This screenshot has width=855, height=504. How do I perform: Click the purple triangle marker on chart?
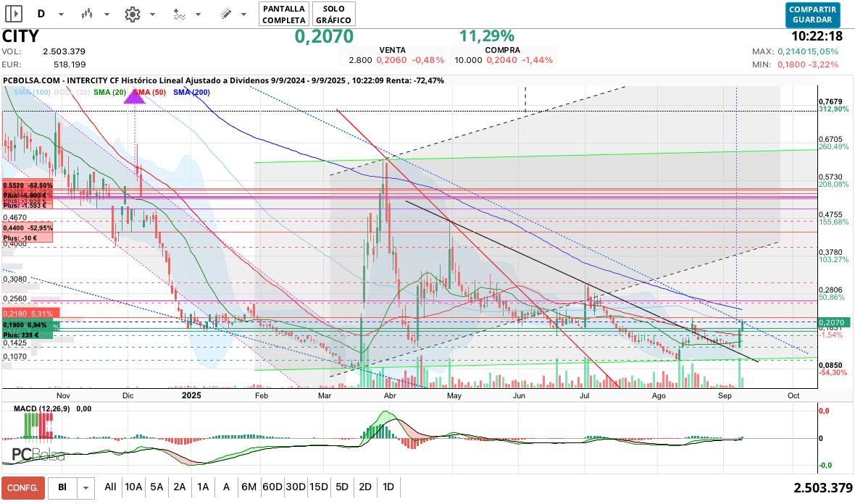134,97
